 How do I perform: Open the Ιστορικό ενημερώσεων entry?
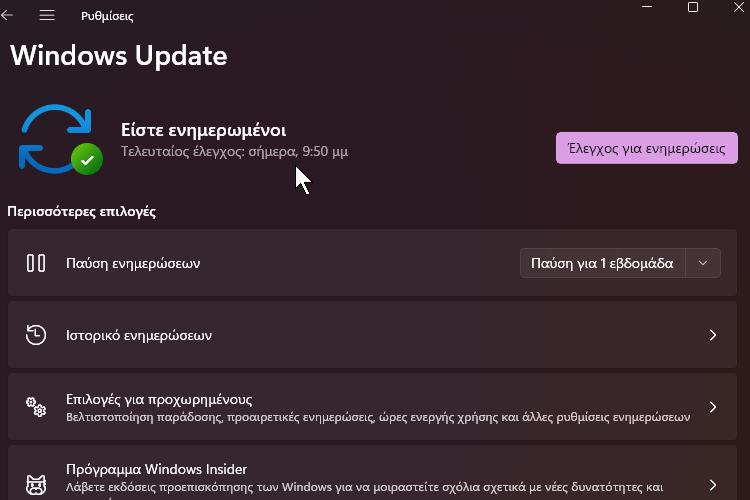[372, 335]
